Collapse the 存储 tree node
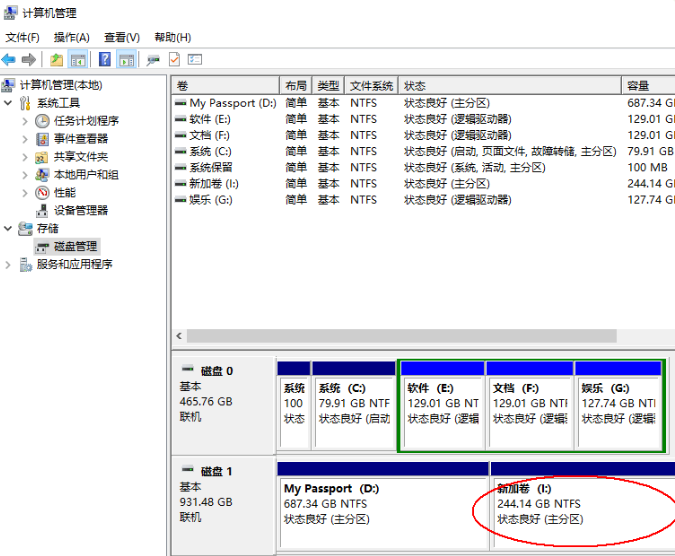The height and width of the screenshot is (556, 675). click(x=9, y=228)
